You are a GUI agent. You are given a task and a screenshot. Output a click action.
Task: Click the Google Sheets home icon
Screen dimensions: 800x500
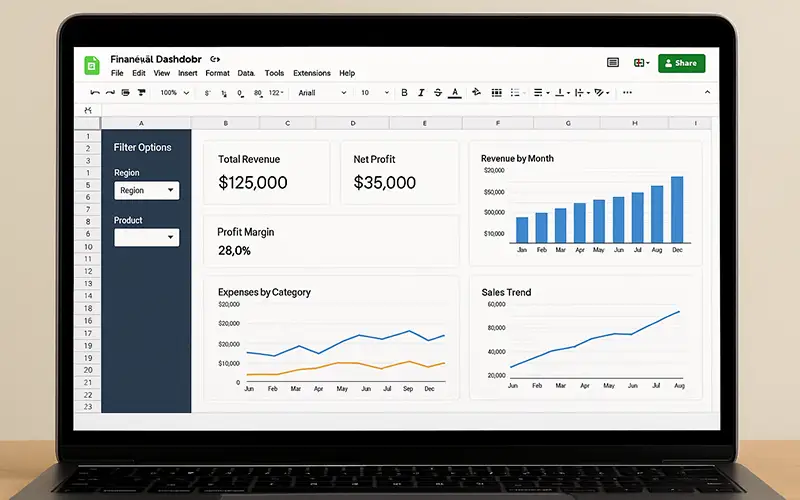(x=92, y=65)
